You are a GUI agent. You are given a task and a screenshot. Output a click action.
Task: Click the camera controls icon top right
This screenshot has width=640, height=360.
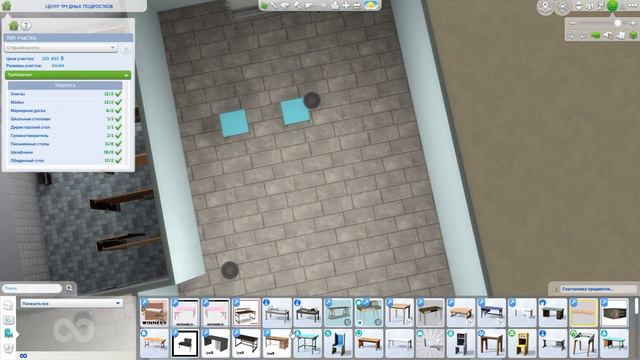pos(601,6)
